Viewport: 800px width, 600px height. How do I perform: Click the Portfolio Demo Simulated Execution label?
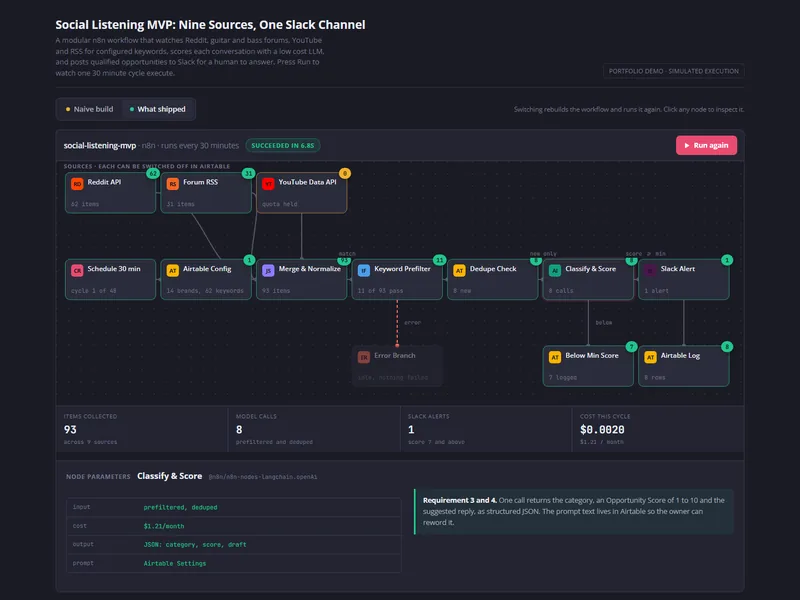tap(673, 71)
